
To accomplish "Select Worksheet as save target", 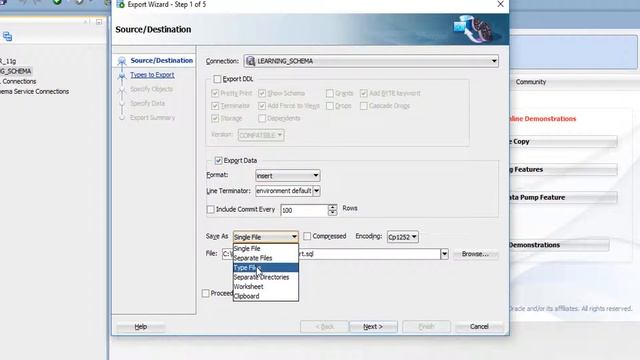I will 266,287.
